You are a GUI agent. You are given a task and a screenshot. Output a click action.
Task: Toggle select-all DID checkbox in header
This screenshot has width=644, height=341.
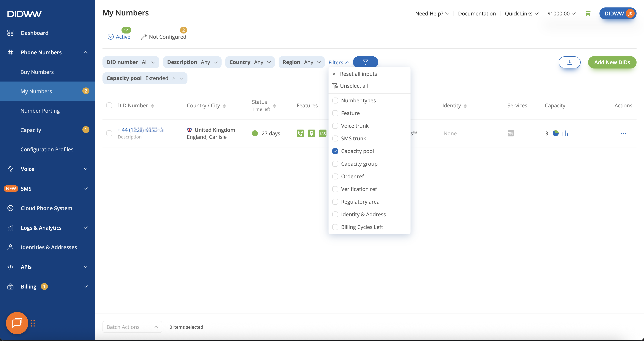coord(109,105)
